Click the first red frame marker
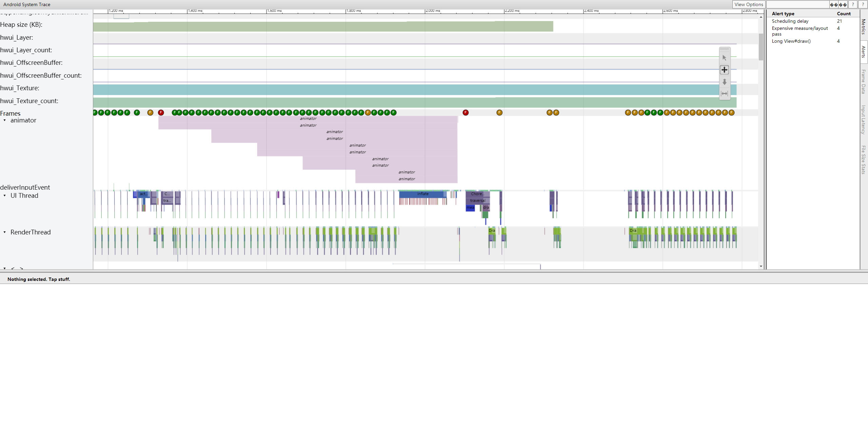Screen dimensions: 868x440 click(161, 113)
